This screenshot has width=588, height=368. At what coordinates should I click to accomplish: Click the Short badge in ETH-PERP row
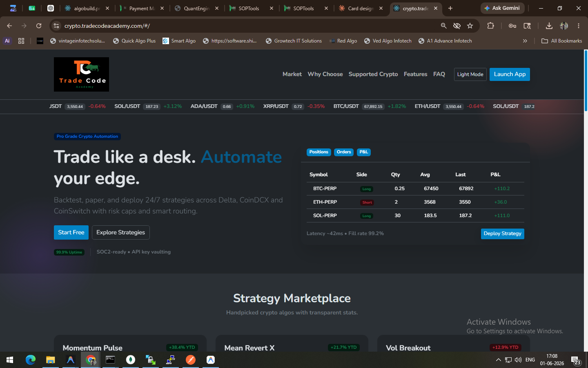367,202
